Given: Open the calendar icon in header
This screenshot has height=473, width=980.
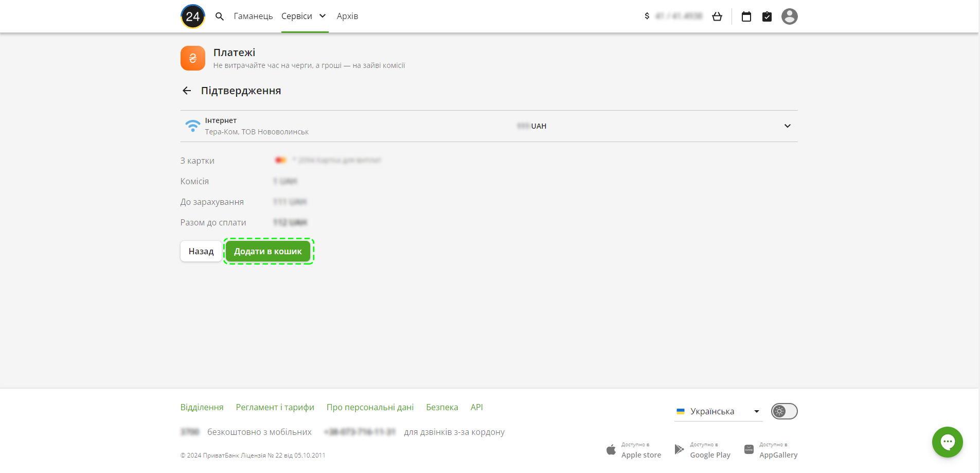Looking at the screenshot, I should click(746, 16).
